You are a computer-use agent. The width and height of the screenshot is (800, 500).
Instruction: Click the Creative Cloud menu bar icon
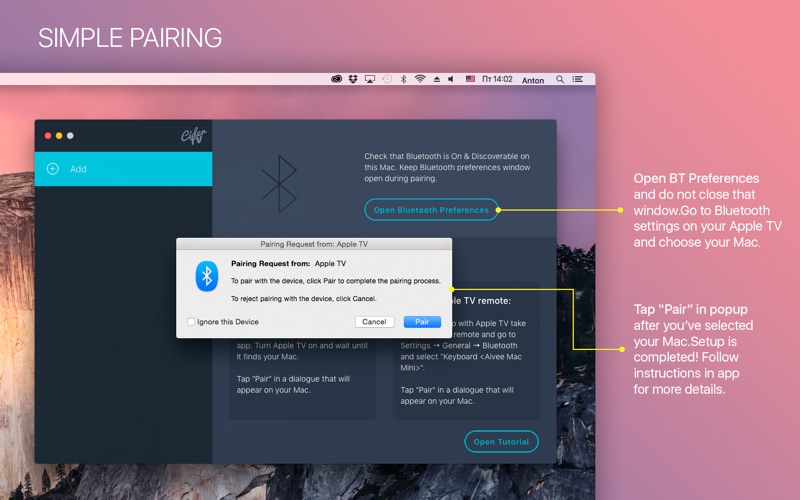[336, 79]
